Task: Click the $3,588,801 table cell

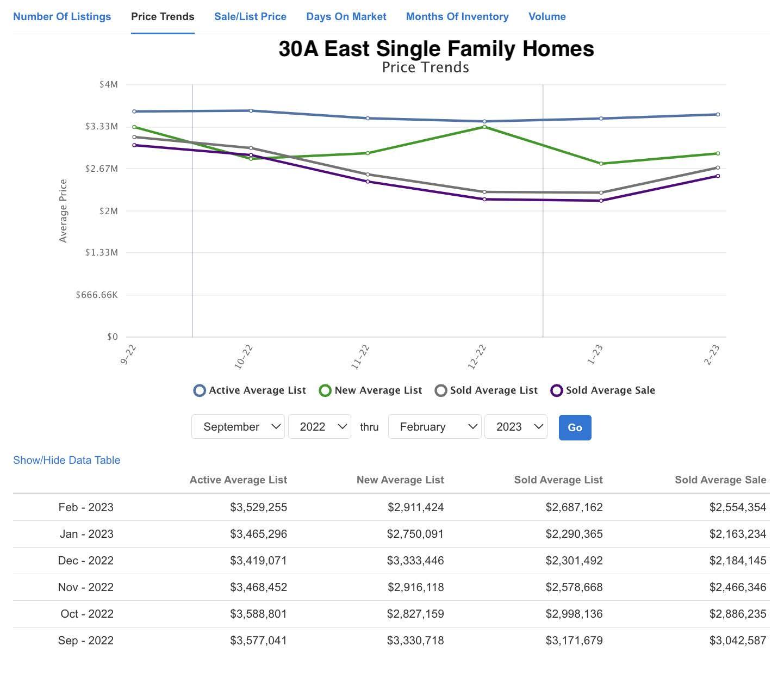Action: pyautogui.click(x=258, y=614)
